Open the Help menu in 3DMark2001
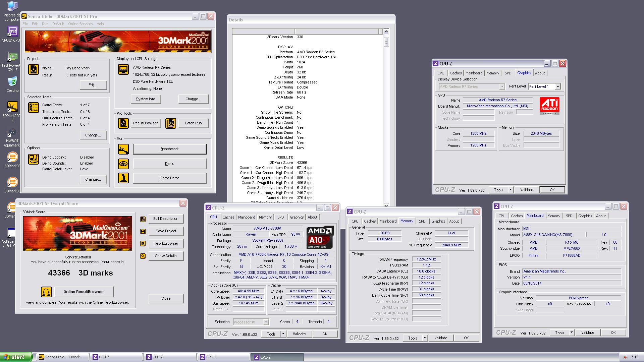This screenshot has height=362, width=644. coord(100,24)
